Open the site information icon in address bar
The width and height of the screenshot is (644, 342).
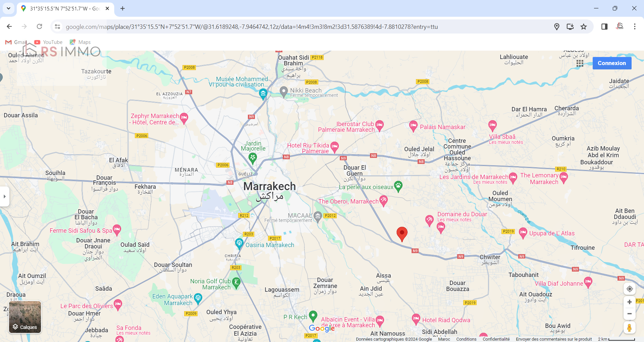tap(57, 26)
